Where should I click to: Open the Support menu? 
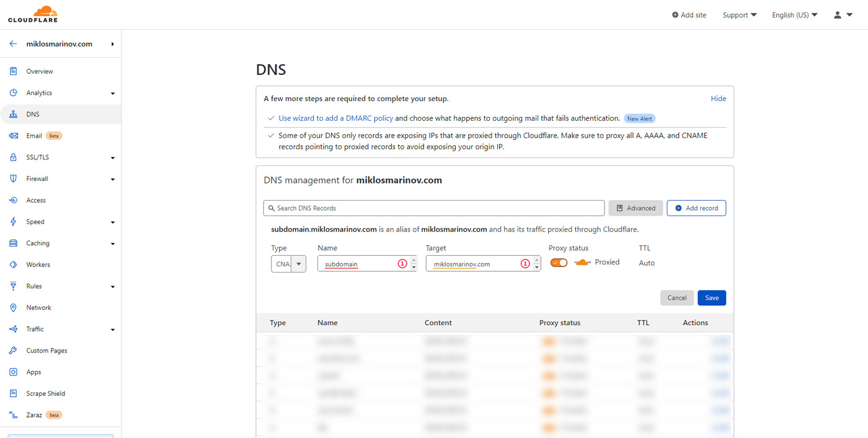click(x=740, y=15)
